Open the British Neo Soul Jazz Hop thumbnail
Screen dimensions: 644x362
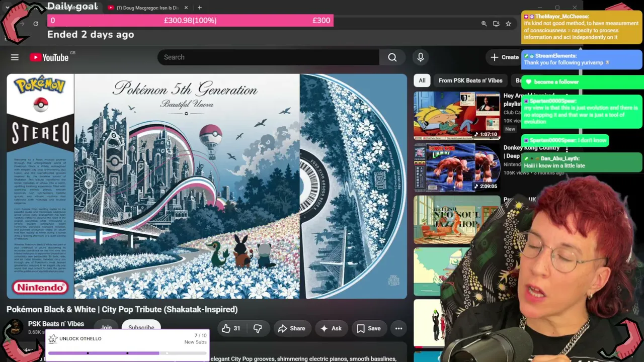(457, 219)
